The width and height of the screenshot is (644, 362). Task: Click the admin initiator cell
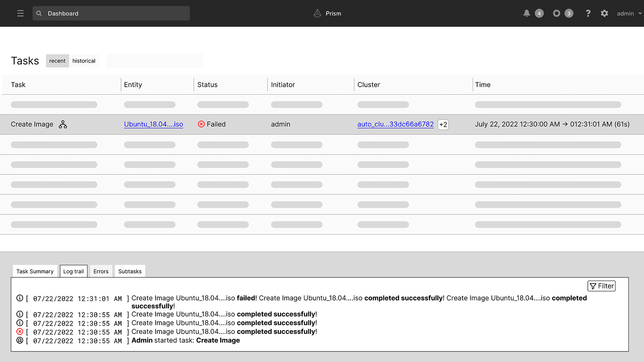[x=280, y=124]
